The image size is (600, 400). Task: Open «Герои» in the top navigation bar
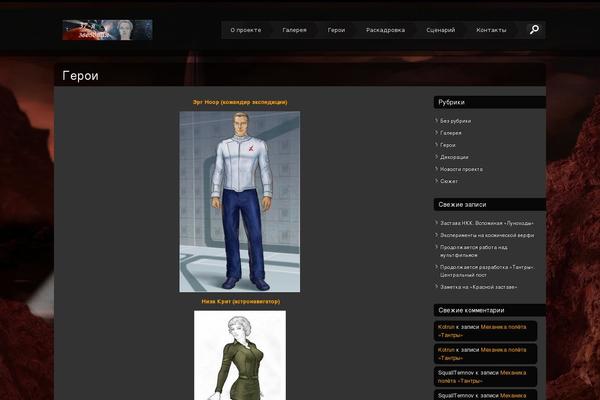336,30
